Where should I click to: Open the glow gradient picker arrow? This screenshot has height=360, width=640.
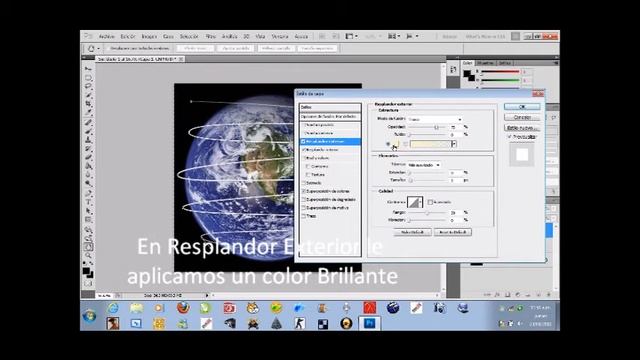coord(454,144)
